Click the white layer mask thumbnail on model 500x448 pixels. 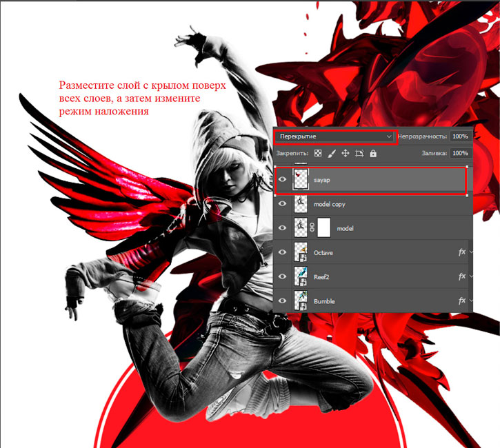[324, 227]
